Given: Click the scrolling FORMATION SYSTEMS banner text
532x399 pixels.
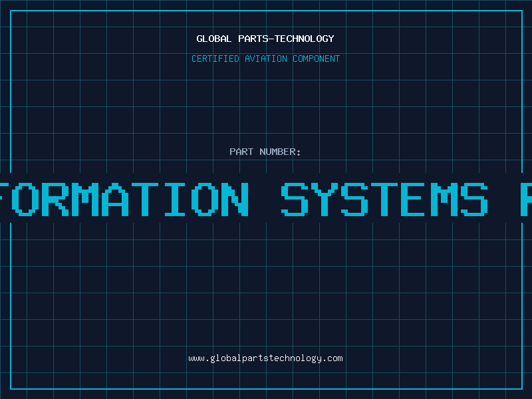Looking at the screenshot, I should [x=266, y=199].
